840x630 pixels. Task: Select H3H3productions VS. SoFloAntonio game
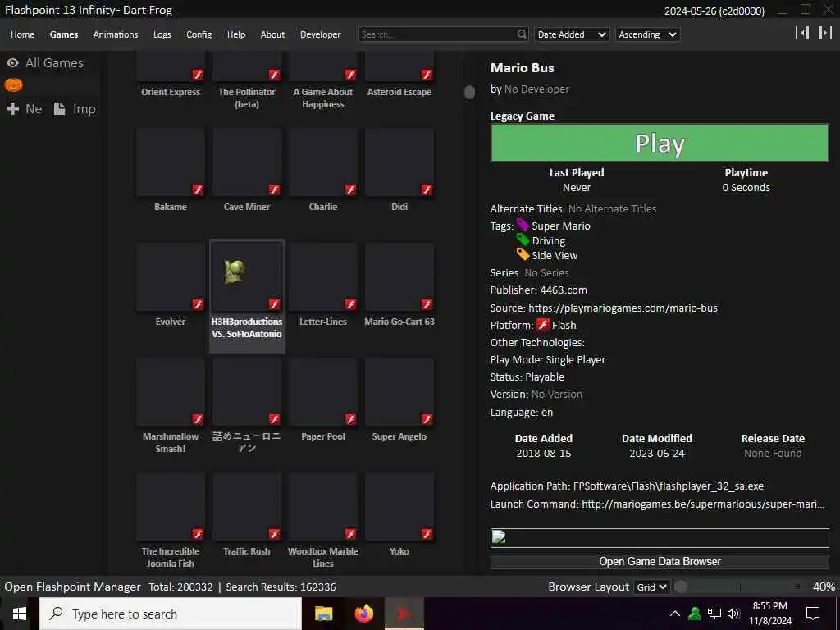tap(247, 295)
